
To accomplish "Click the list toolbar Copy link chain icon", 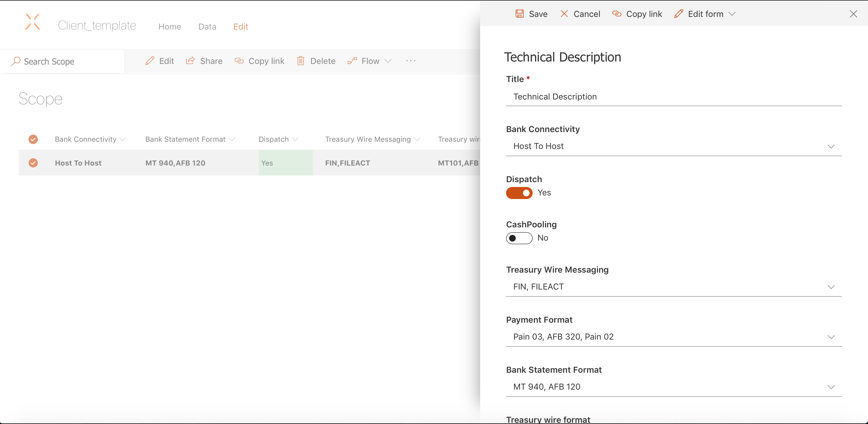I will tap(239, 61).
